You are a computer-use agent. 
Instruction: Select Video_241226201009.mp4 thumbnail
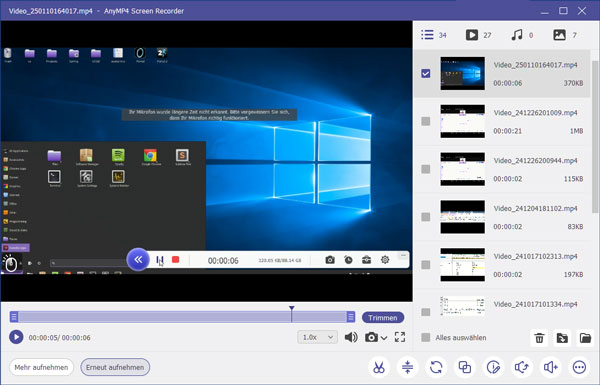pyautogui.click(x=462, y=121)
